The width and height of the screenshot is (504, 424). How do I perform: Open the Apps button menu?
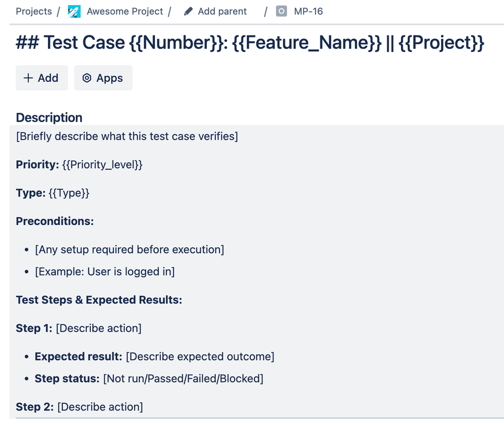tap(103, 78)
